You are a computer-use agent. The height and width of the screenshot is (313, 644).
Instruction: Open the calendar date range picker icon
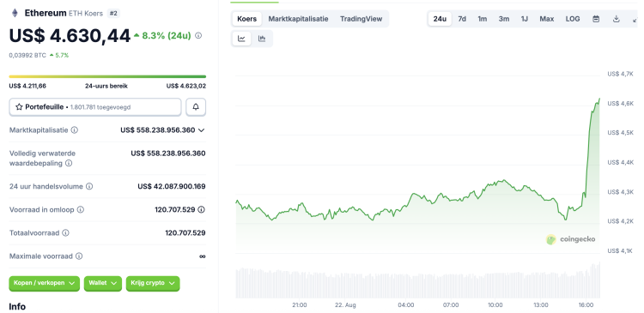tap(596, 19)
